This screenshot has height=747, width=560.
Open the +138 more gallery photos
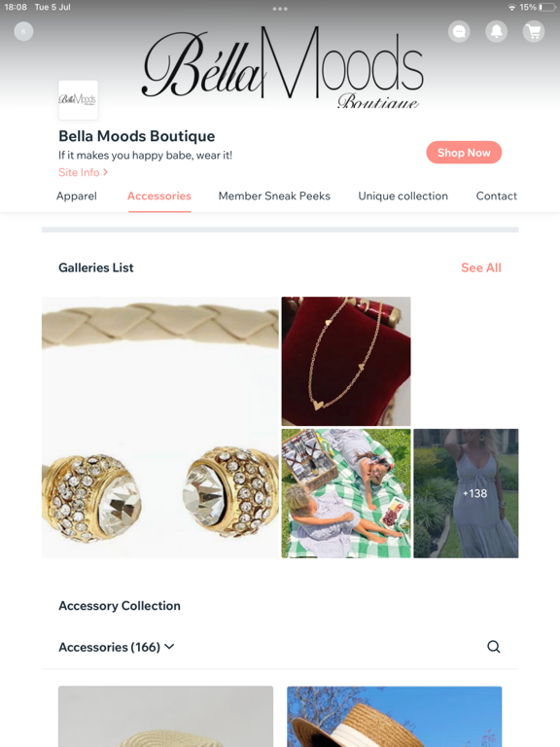coord(466,493)
